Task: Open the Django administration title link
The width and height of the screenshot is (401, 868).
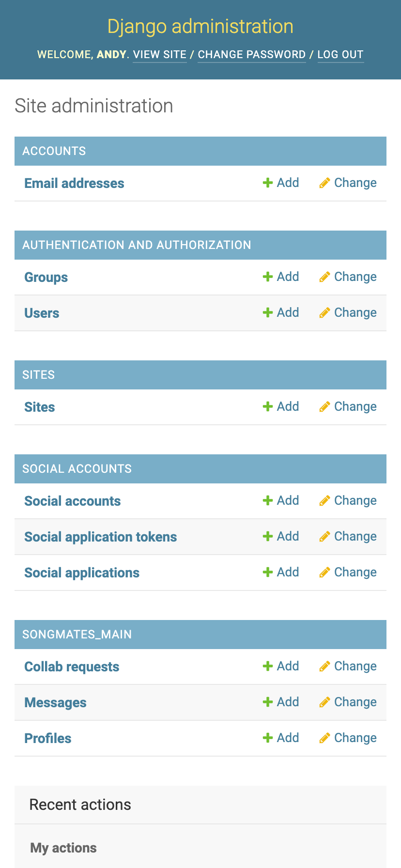Action: click(x=200, y=26)
